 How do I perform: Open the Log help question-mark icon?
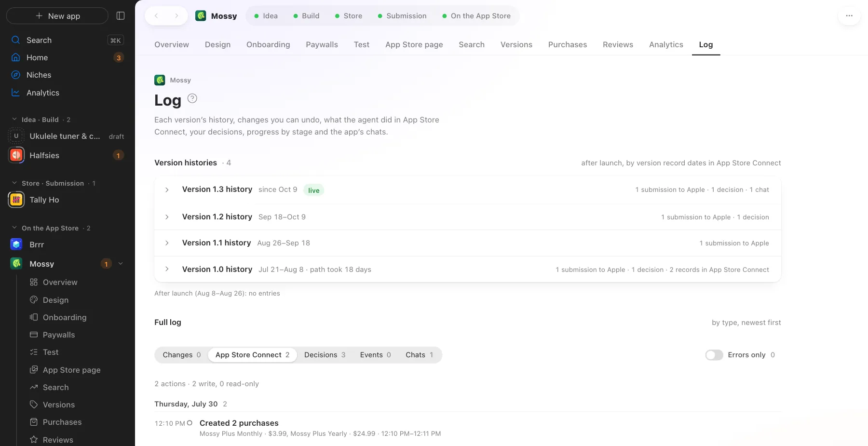[192, 98]
